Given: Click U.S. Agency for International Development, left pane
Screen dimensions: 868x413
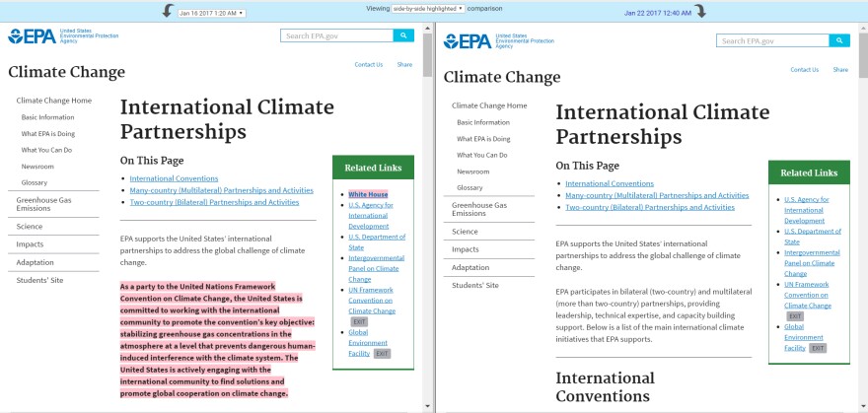Looking at the screenshot, I should (371, 216).
